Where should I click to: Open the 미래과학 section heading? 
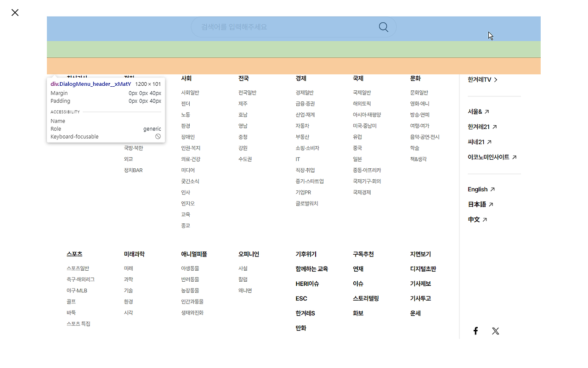134,254
